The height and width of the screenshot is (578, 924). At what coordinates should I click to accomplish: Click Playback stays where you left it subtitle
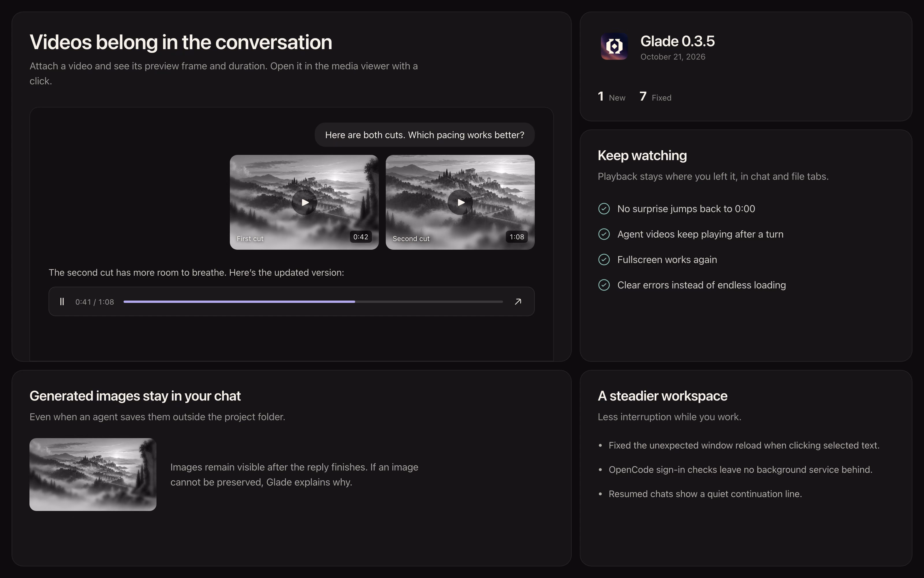[713, 177]
